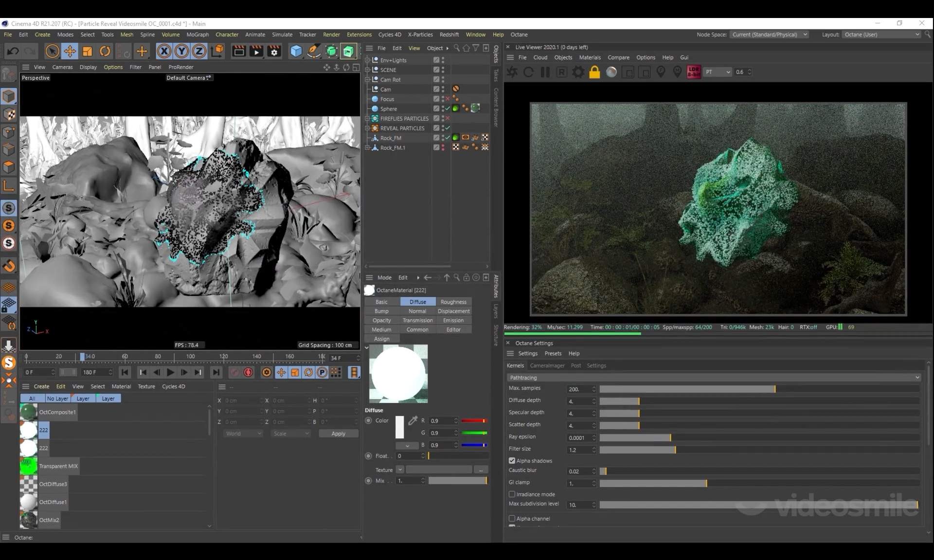Switch to the Roughness material tab
This screenshot has width=934, height=560.
(453, 302)
